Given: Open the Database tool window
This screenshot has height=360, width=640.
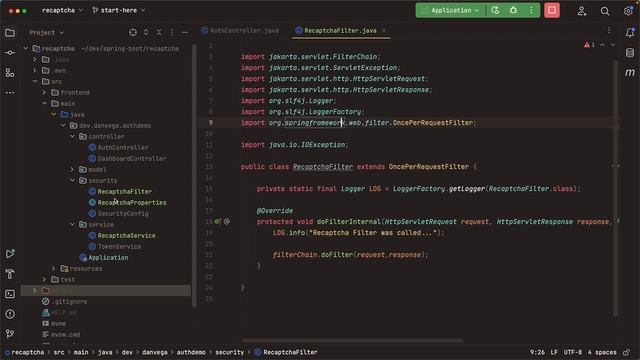Looking at the screenshot, I should coord(630,53).
